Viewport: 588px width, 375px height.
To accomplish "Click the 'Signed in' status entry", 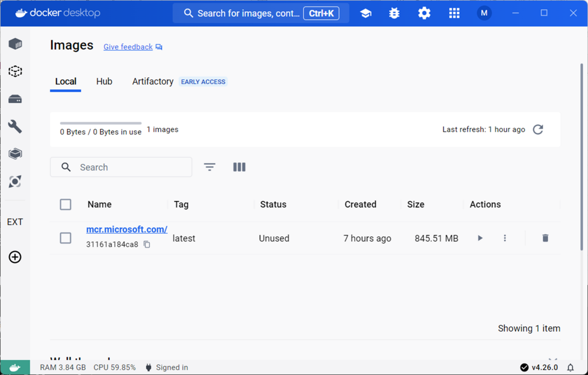I will pos(167,368).
